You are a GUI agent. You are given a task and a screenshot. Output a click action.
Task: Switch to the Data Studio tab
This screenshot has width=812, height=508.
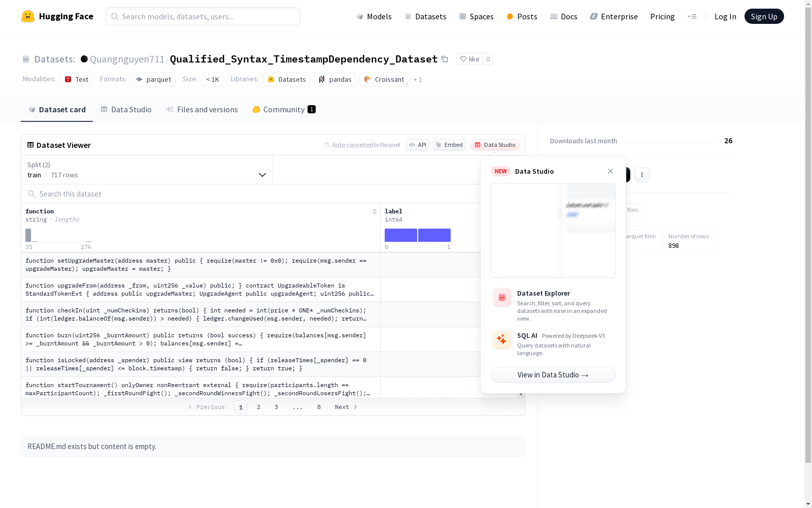pos(126,110)
